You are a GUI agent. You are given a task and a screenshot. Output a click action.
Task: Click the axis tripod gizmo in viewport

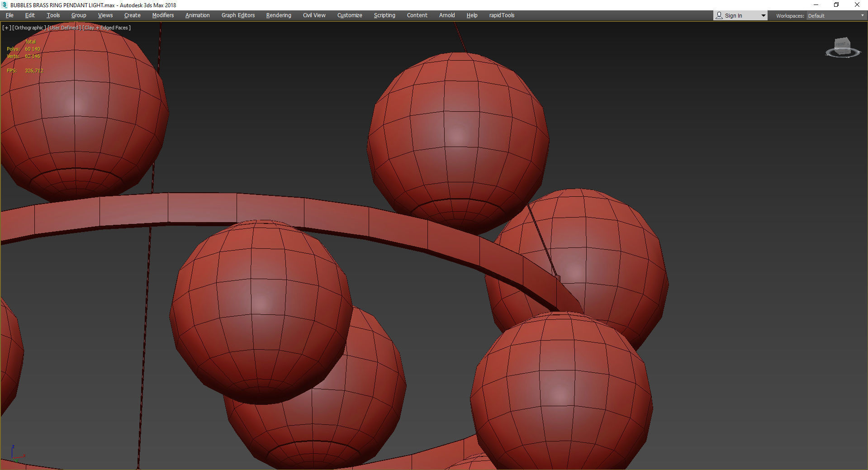[17, 454]
